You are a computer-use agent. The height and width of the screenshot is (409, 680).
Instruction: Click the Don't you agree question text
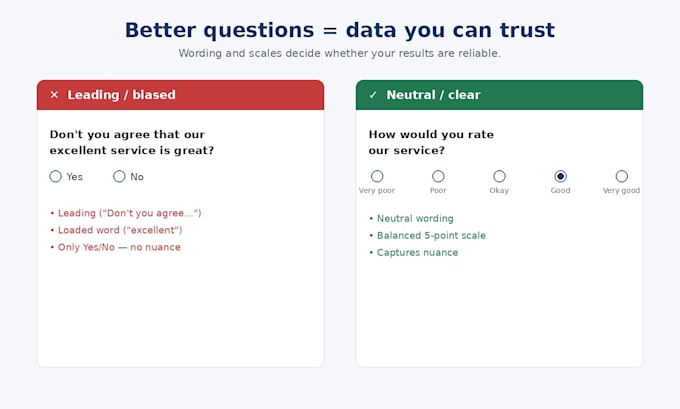point(132,142)
